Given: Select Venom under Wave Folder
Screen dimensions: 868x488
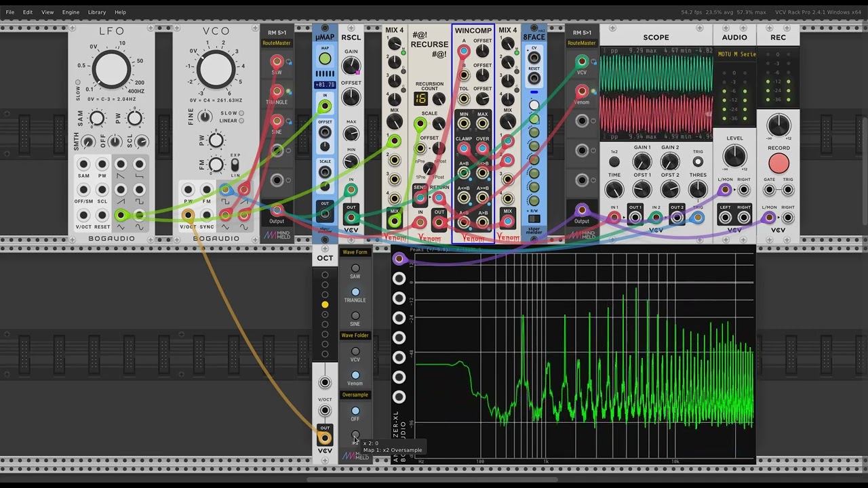Looking at the screenshot, I should 355,375.
